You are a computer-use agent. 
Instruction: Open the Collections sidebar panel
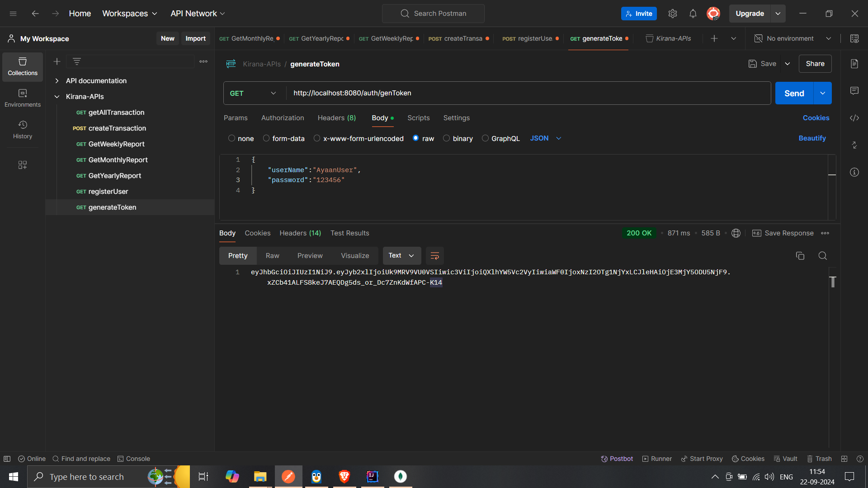[x=23, y=67]
